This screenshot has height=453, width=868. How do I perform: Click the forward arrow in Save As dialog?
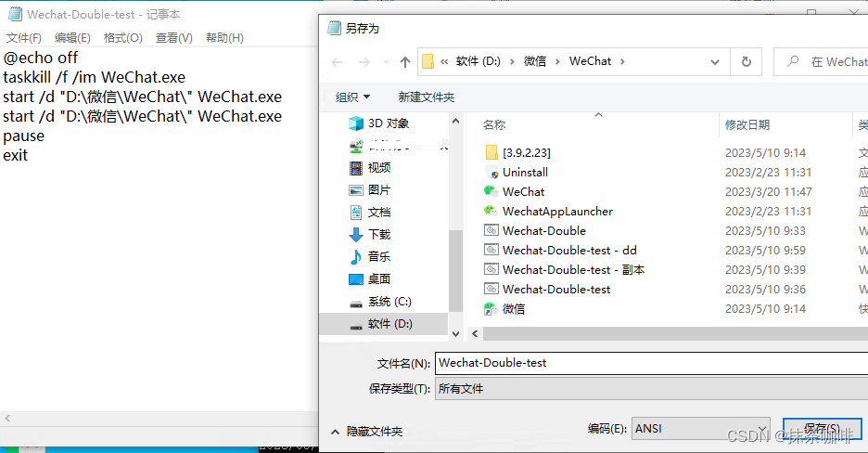click(364, 62)
